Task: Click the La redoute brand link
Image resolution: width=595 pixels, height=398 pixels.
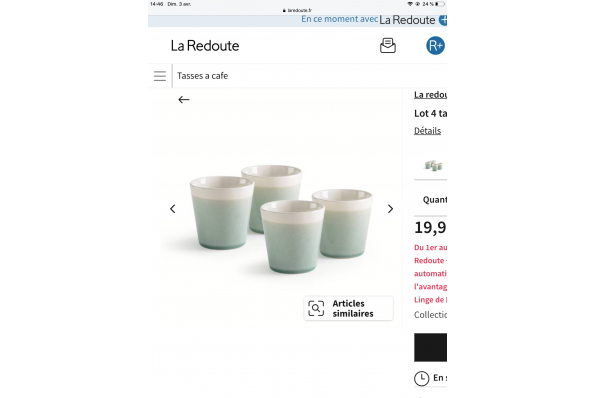Action: pos(430,95)
